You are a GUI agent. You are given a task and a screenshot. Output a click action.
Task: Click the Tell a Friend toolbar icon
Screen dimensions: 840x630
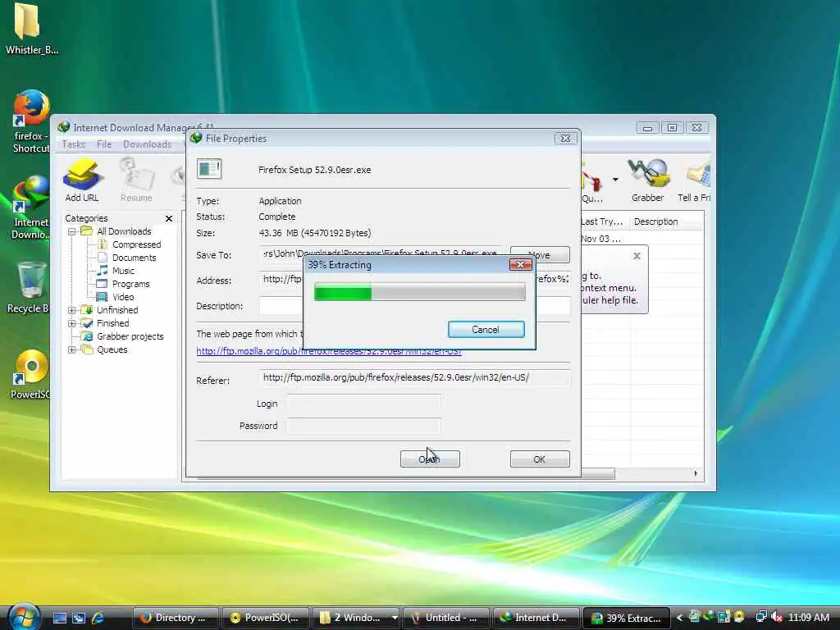pos(695,180)
